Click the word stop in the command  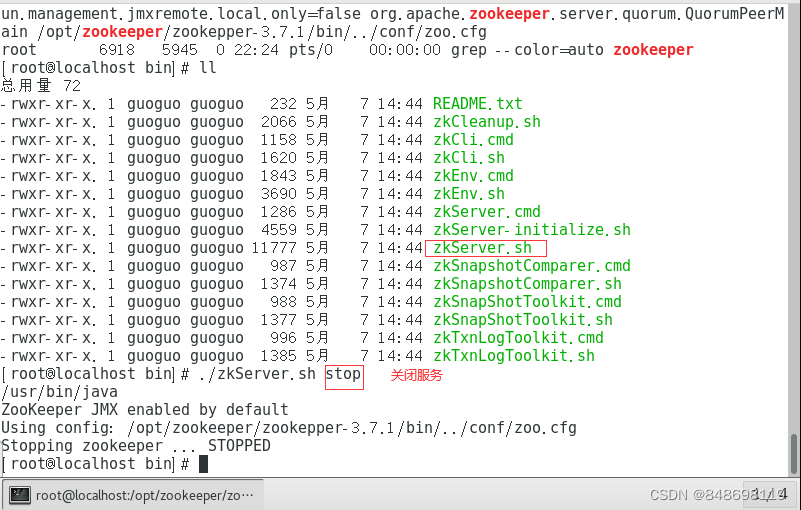tap(343, 374)
